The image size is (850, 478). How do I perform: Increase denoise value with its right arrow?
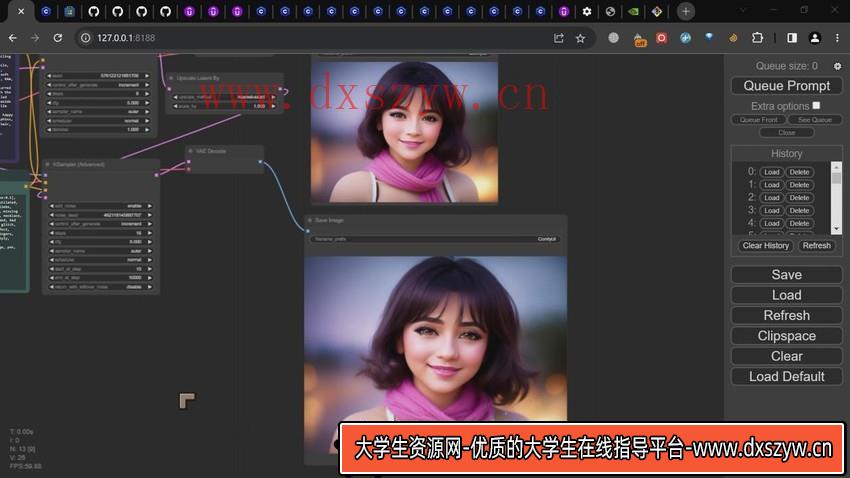147,130
